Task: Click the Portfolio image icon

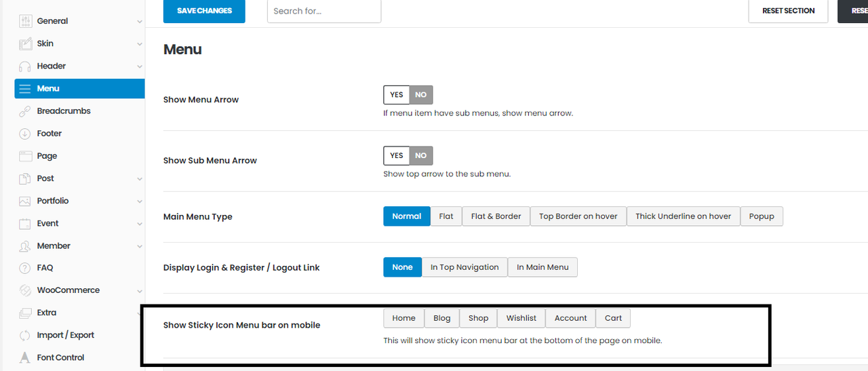Action: point(25,201)
